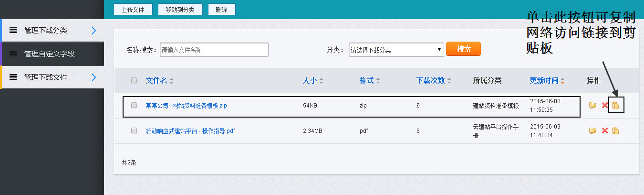Viewport: 644px width, 195px height.
Task: Open the 领动响应式建站平台 - 操作指导.pdf file link
Action: 190,131
